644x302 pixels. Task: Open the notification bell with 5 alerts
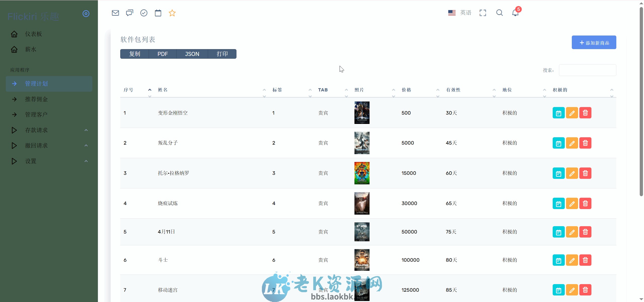coord(515,13)
